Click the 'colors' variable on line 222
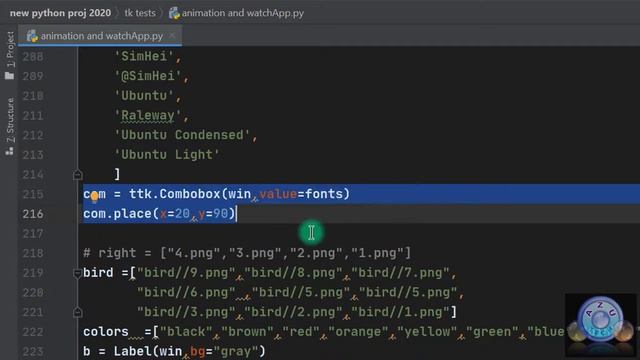The height and width of the screenshot is (360, 640). [x=106, y=332]
